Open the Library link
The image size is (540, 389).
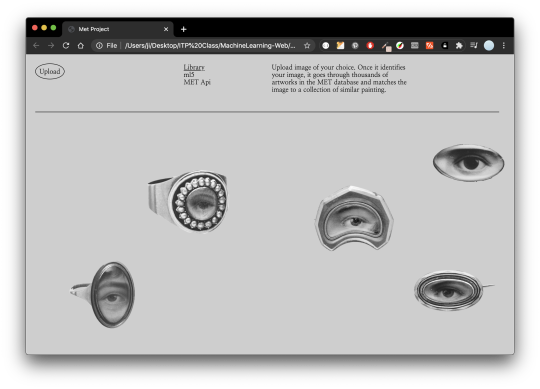point(194,67)
